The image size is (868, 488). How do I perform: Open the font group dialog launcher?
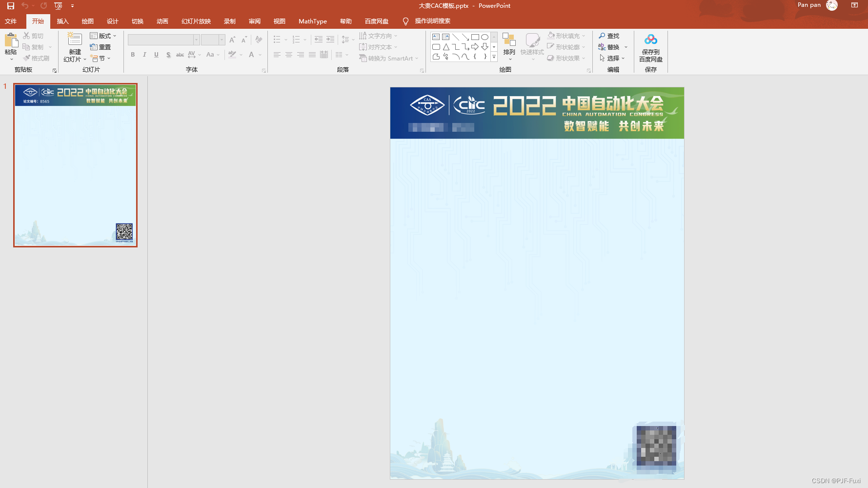(264, 70)
